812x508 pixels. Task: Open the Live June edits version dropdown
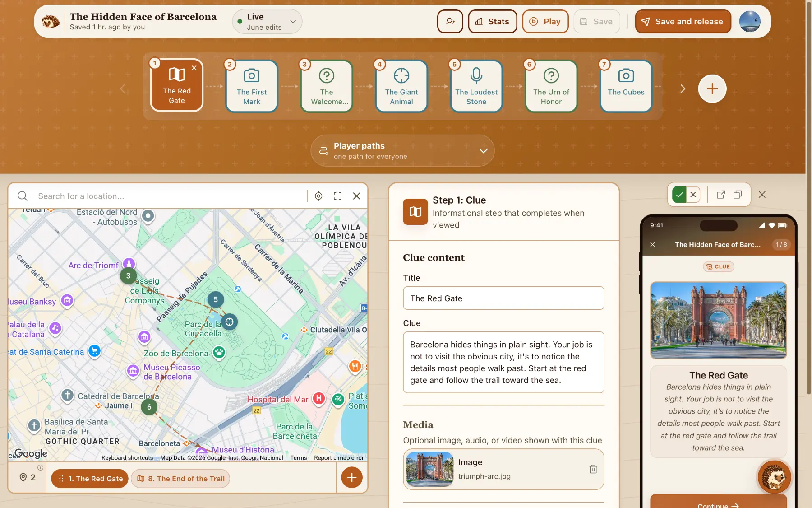pos(267,21)
